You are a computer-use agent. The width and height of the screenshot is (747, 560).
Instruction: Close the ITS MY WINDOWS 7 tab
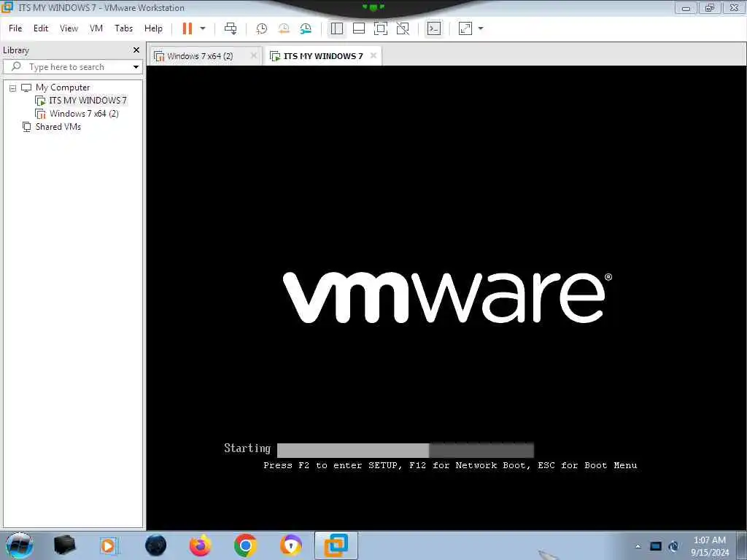click(x=373, y=55)
